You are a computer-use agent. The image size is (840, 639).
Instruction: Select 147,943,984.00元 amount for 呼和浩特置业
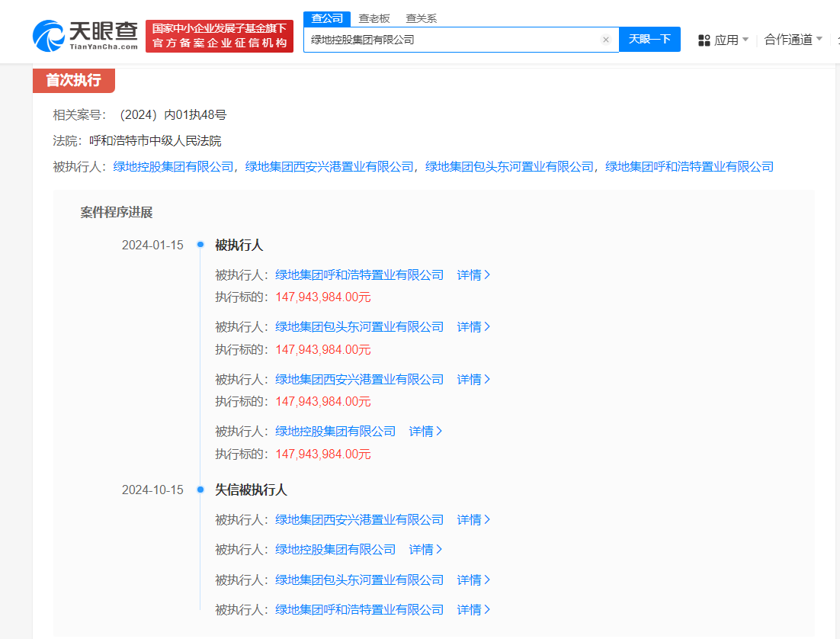323,297
